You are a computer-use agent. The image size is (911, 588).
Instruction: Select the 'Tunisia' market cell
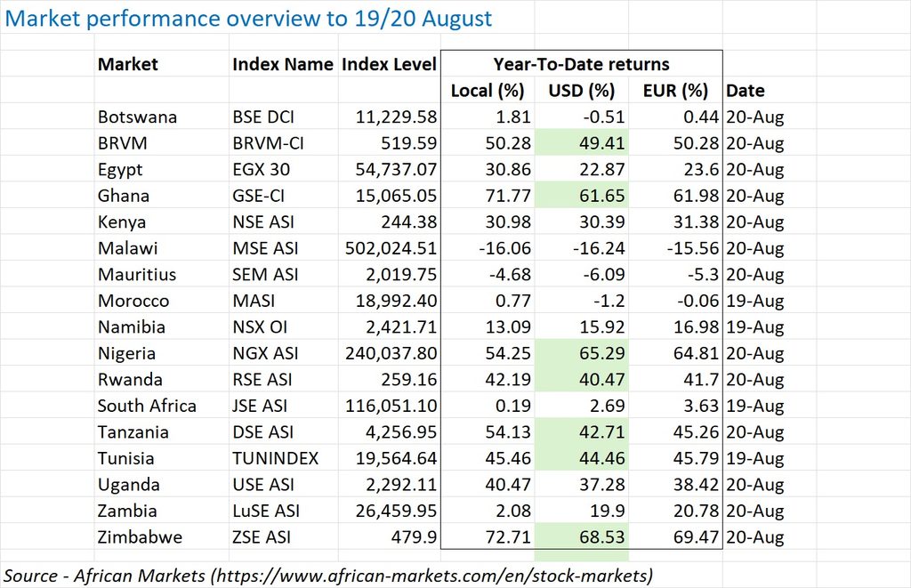162,458
